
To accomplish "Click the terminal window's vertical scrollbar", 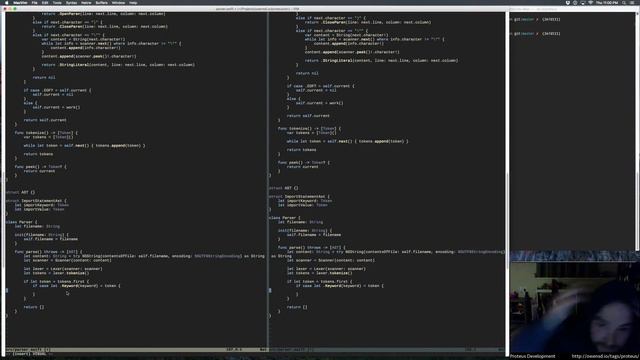I will click(x=638, y=131).
